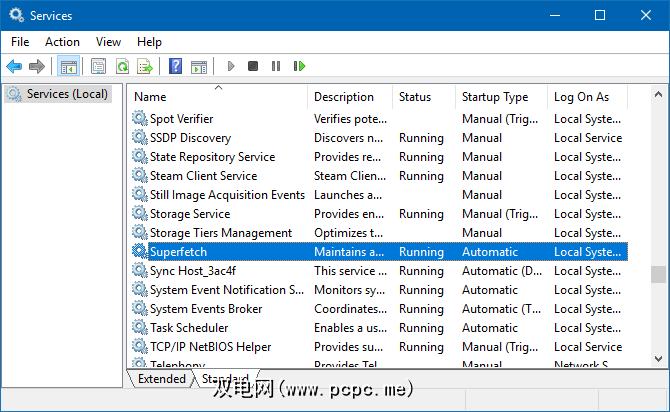
Task: Open the Action menu
Action: click(62, 42)
